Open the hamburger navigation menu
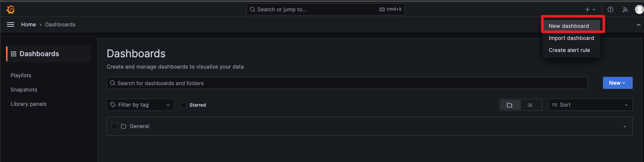The height and width of the screenshot is (162, 644). (11, 24)
